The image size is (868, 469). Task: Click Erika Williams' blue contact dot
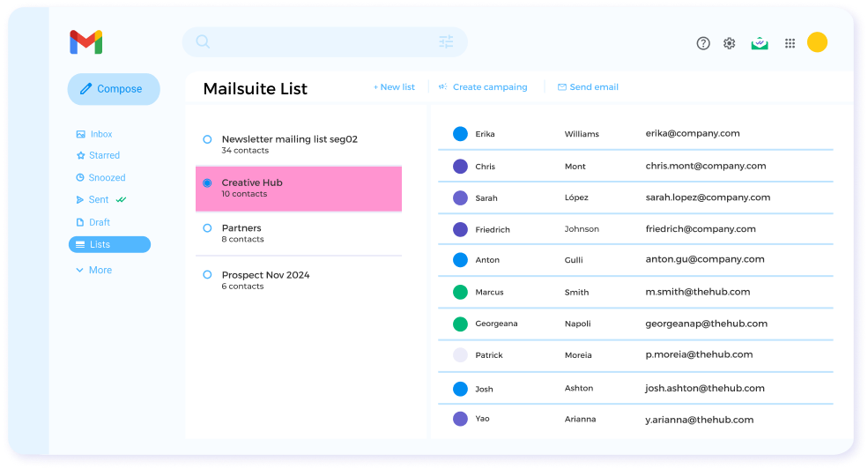tap(460, 134)
